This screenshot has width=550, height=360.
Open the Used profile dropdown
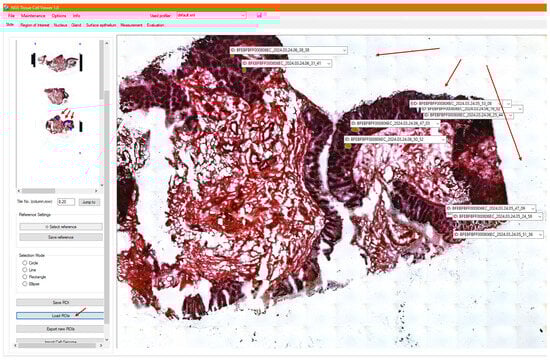(x=211, y=15)
